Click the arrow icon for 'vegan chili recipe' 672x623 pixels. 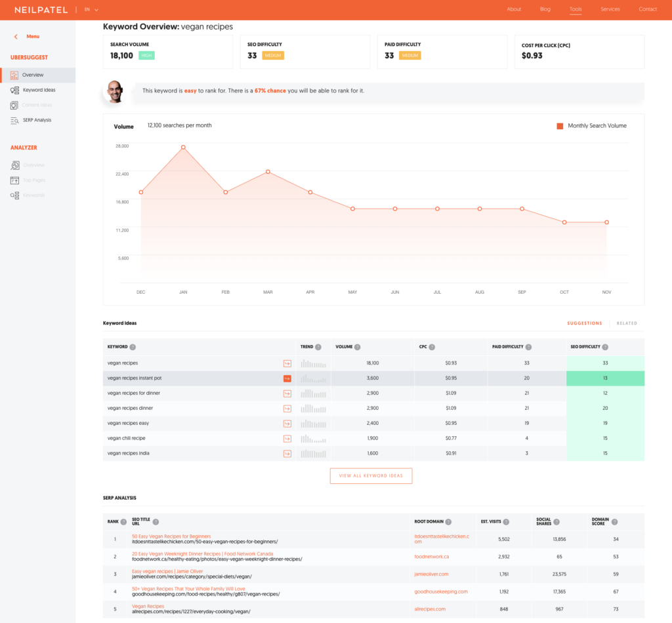287,439
